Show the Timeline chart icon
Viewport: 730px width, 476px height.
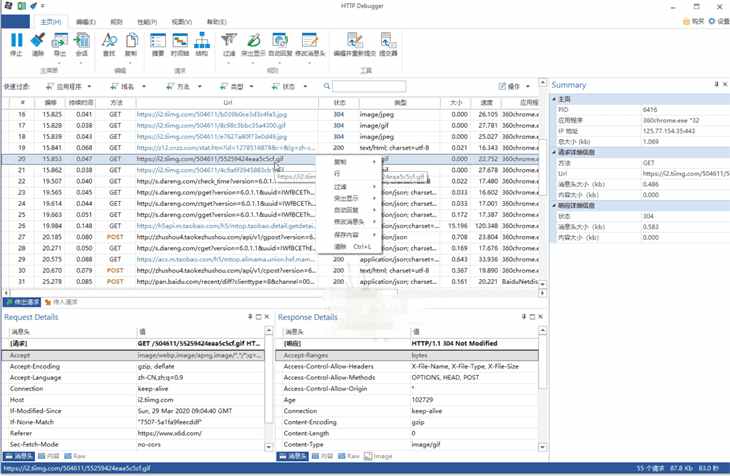(180, 41)
